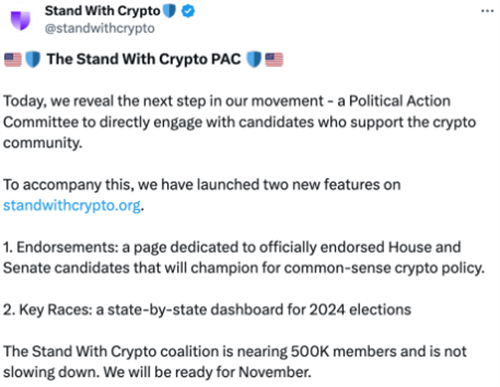
Task: Click the 'To accompany this' sentence
Action: (202, 195)
